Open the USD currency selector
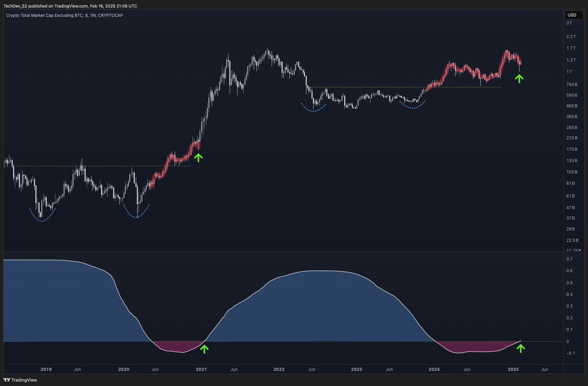 pyautogui.click(x=573, y=15)
